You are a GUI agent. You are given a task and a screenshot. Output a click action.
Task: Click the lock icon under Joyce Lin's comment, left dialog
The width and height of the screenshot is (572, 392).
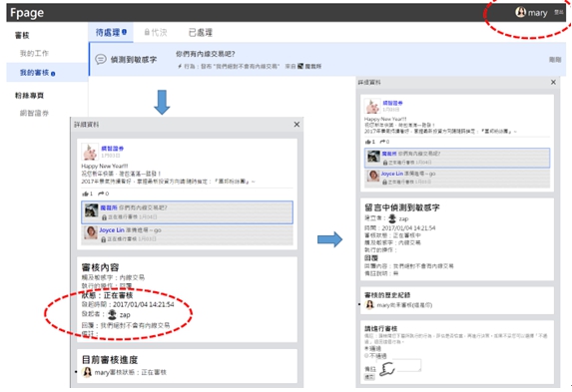[x=104, y=239]
